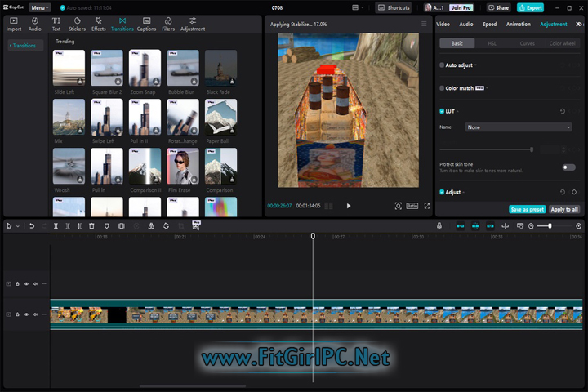The height and width of the screenshot is (392, 588).
Task: Click the delete trash icon in timeline toolbar
Action: [91, 225]
